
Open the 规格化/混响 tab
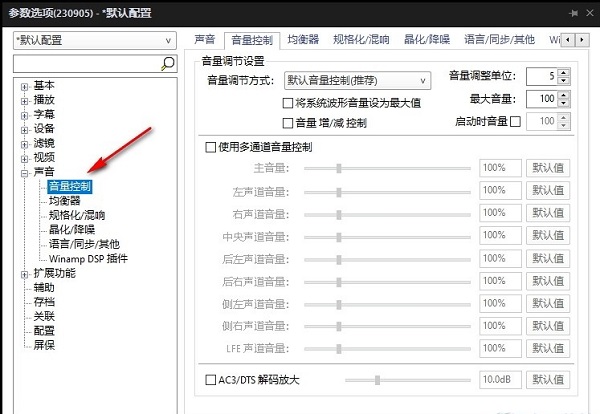[361, 39]
